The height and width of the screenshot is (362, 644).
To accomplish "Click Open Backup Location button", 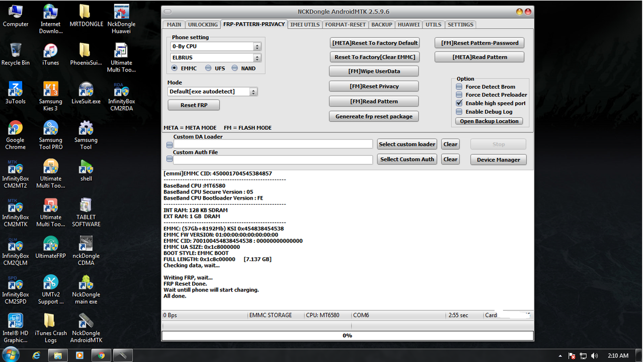I will point(489,121).
